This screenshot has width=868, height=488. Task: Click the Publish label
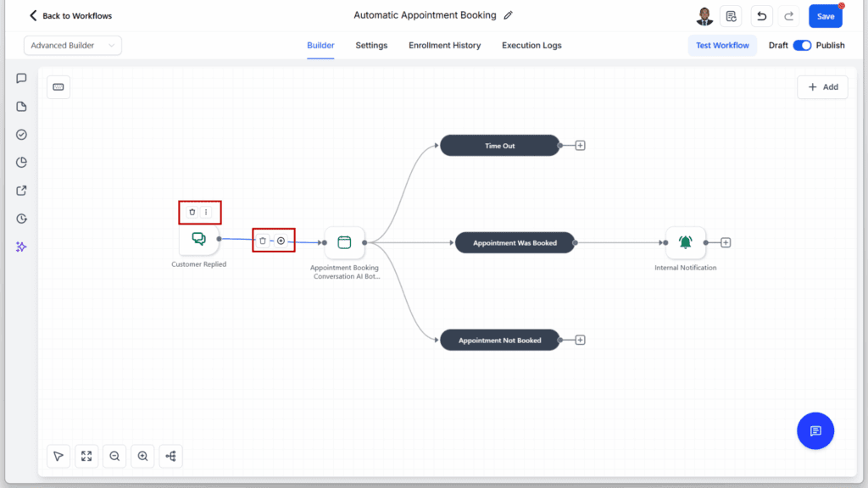click(831, 46)
